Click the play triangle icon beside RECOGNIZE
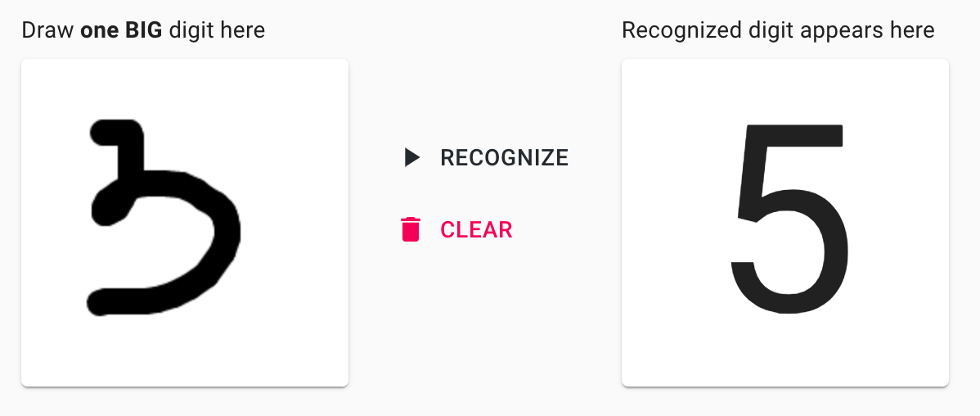This screenshot has width=980, height=416. click(x=411, y=158)
